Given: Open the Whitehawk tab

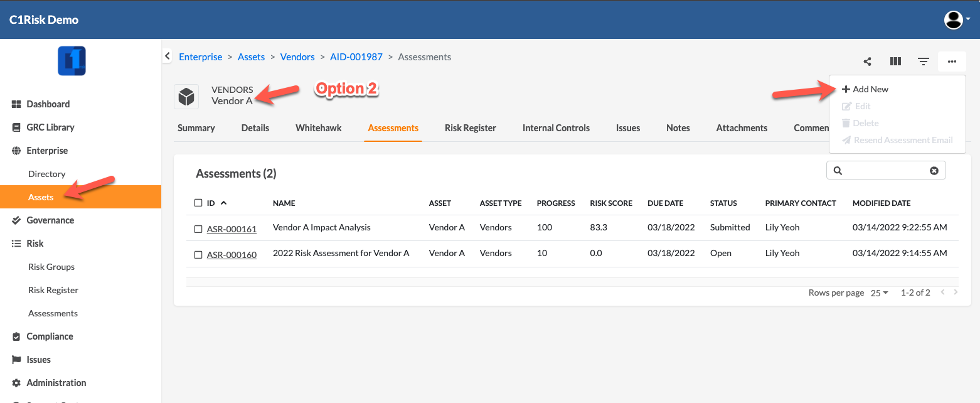Looking at the screenshot, I should [319, 128].
